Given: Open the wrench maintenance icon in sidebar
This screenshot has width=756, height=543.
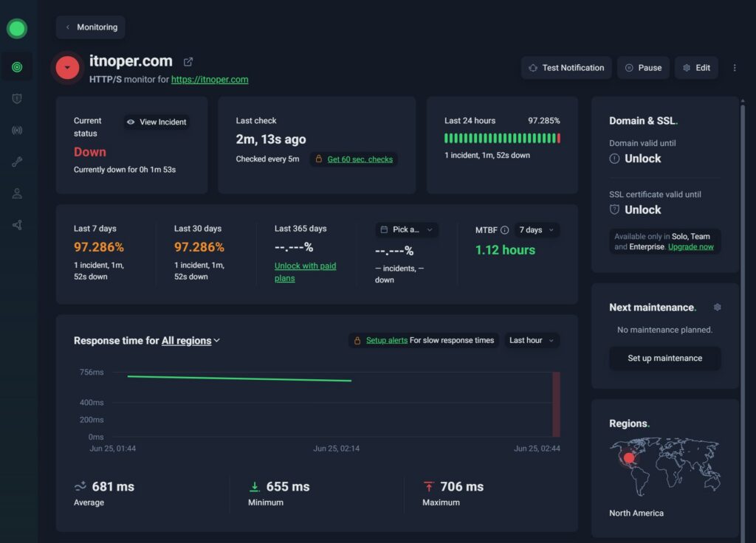Looking at the screenshot, I should 17,162.
